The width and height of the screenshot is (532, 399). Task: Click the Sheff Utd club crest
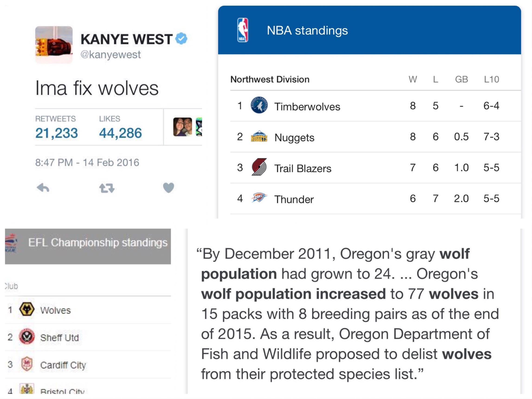[26, 337]
